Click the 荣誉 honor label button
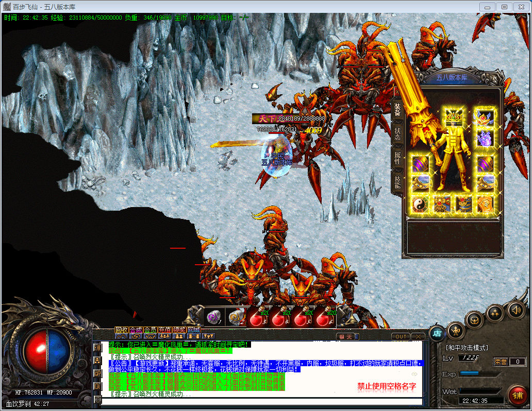The height and width of the screenshot is (411, 532). click(500, 362)
